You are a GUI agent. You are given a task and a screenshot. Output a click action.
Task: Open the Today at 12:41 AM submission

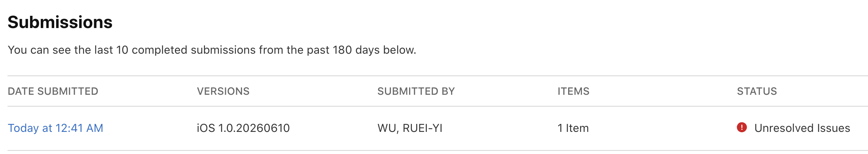tap(55, 128)
